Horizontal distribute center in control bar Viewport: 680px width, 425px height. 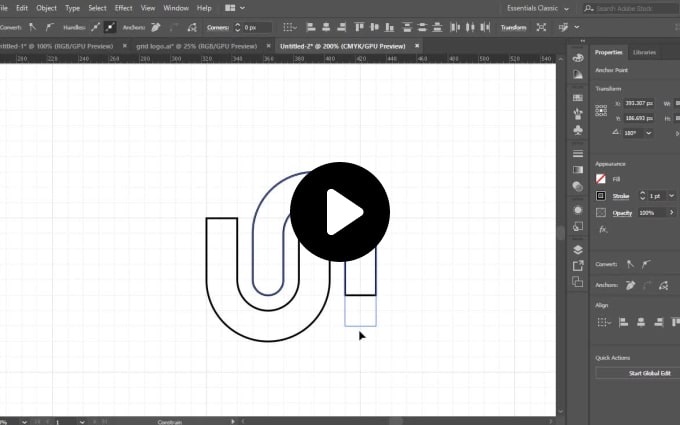point(470,27)
